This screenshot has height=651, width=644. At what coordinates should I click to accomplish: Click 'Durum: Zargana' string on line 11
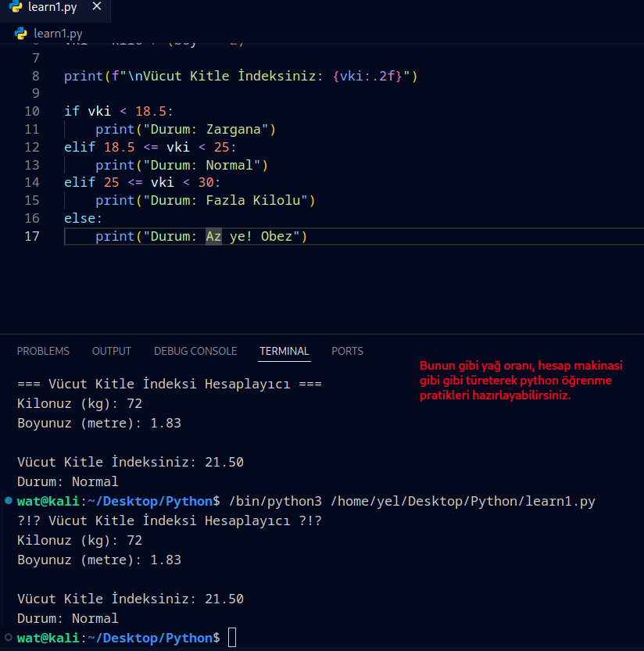pyautogui.click(x=206, y=129)
